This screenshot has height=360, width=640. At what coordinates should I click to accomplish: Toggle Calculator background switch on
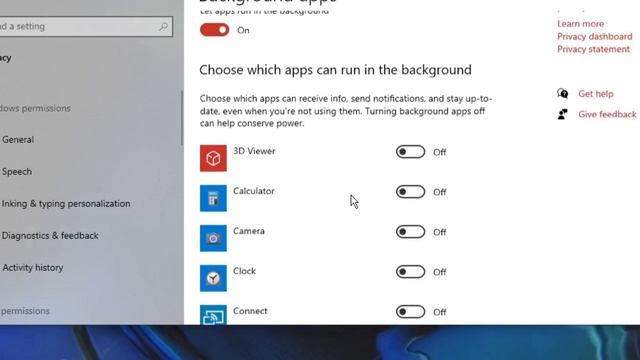click(410, 192)
